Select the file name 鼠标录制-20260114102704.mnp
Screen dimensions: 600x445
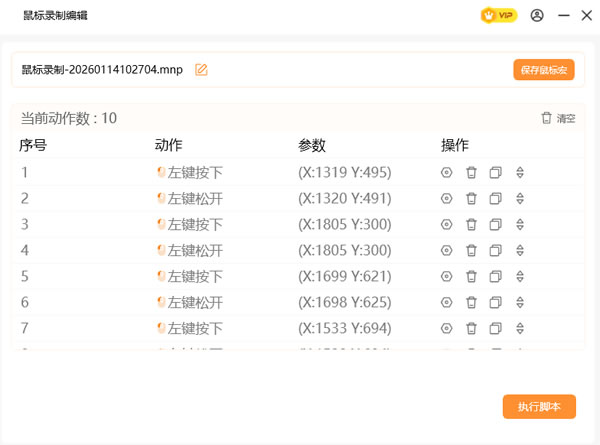pos(104,70)
